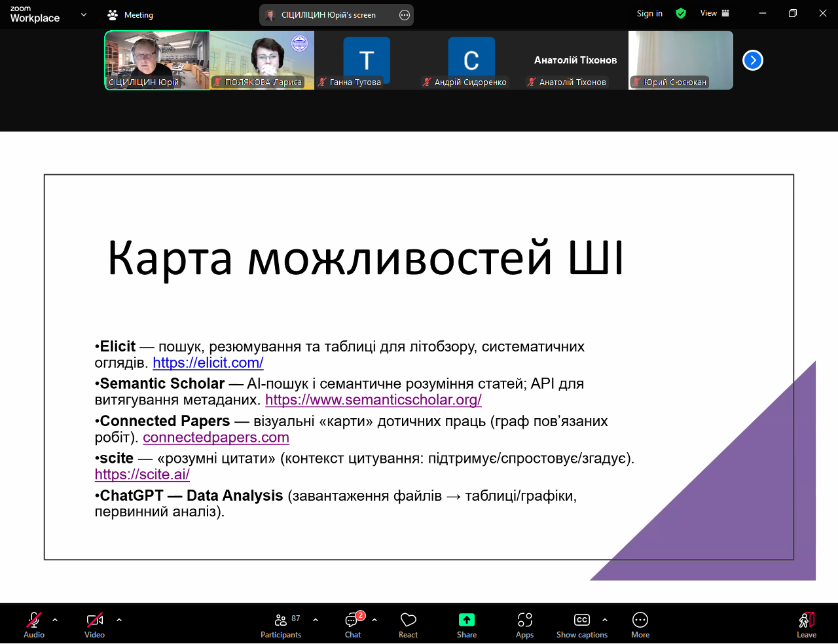Expand the video settings arrow
Screen dimensions: 838x644
coord(118,619)
